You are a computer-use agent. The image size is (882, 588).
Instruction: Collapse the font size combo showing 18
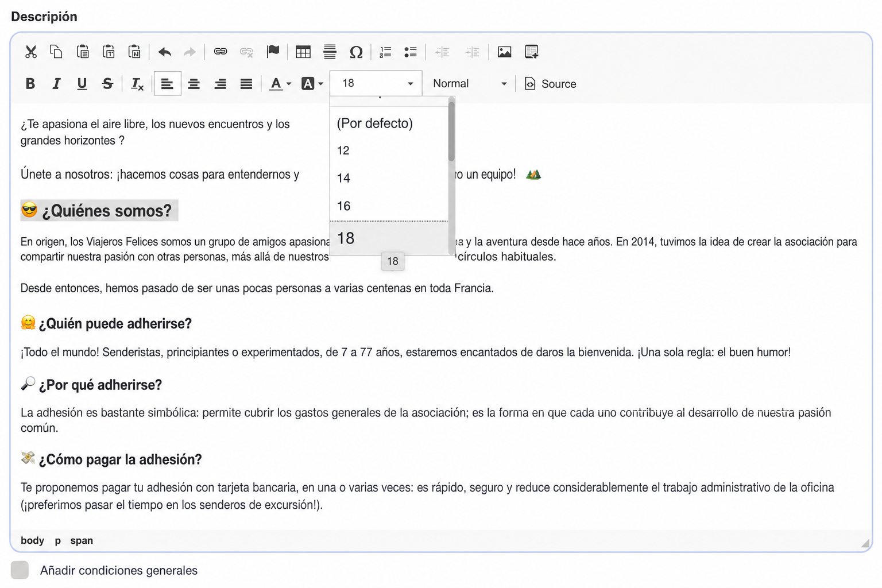pyautogui.click(x=376, y=83)
